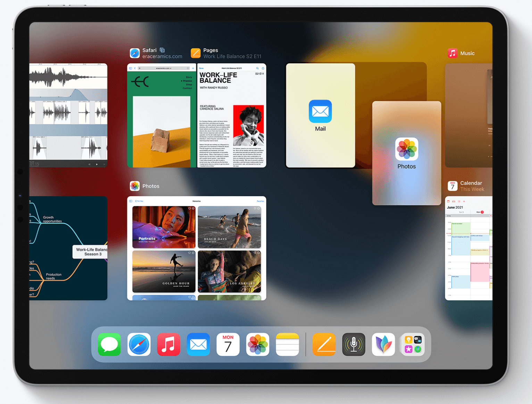
Task: Go back in the Safari window
Action: point(135,68)
